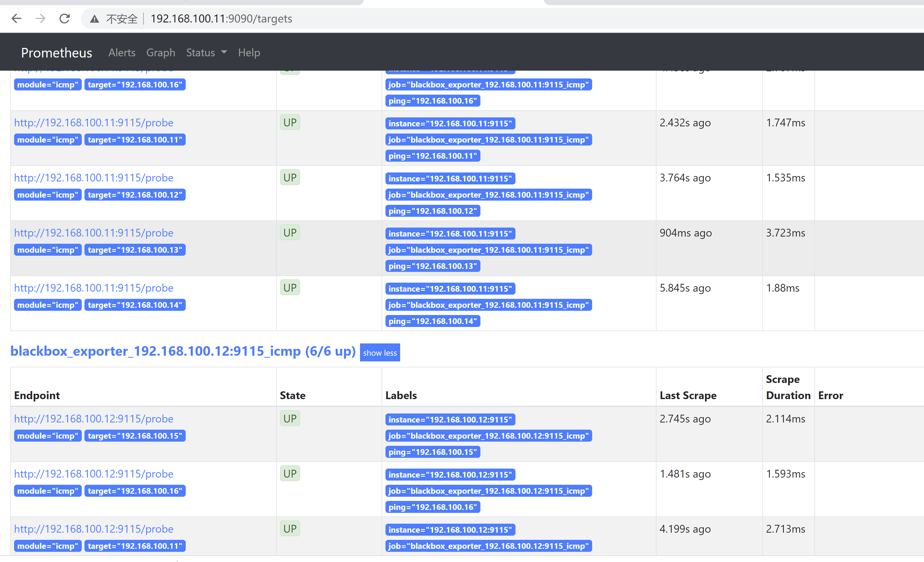Click the UP state badge for 192.168.100.12 target
The height and width of the screenshot is (562, 924).
tap(289, 178)
